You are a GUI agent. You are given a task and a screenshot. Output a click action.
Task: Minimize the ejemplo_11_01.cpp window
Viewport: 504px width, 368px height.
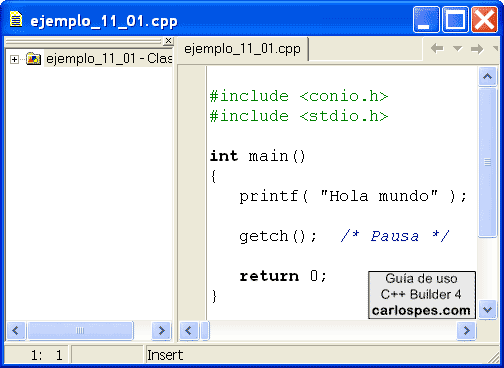[x=426, y=20]
